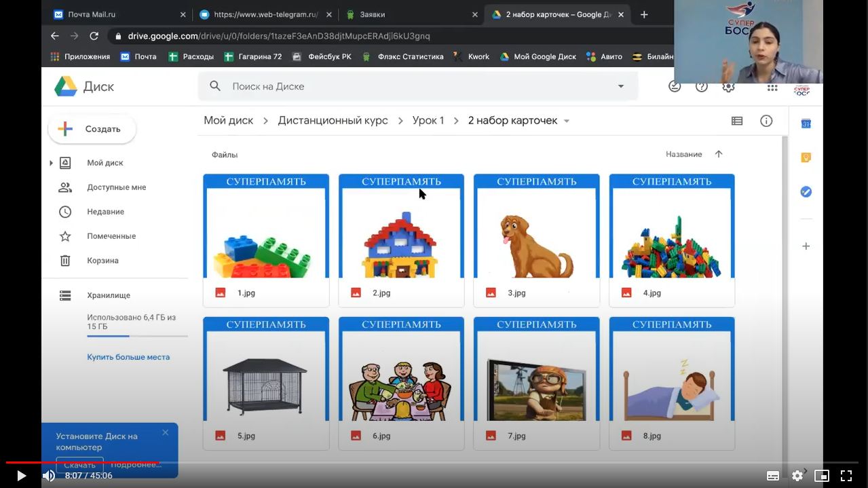Play the video
Viewport: 868px width, 488px height.
[x=21, y=476]
